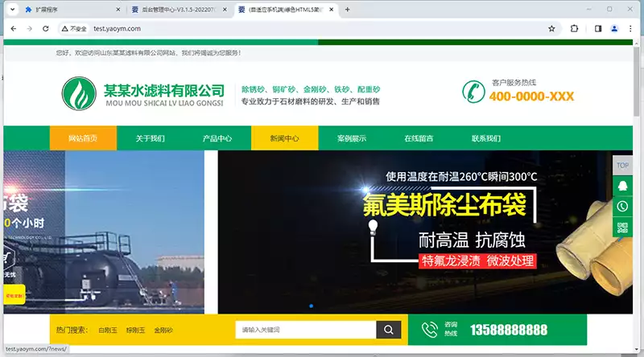Open the 产品中心 navigation menu
Screen dimensions: 644x357
(x=217, y=138)
